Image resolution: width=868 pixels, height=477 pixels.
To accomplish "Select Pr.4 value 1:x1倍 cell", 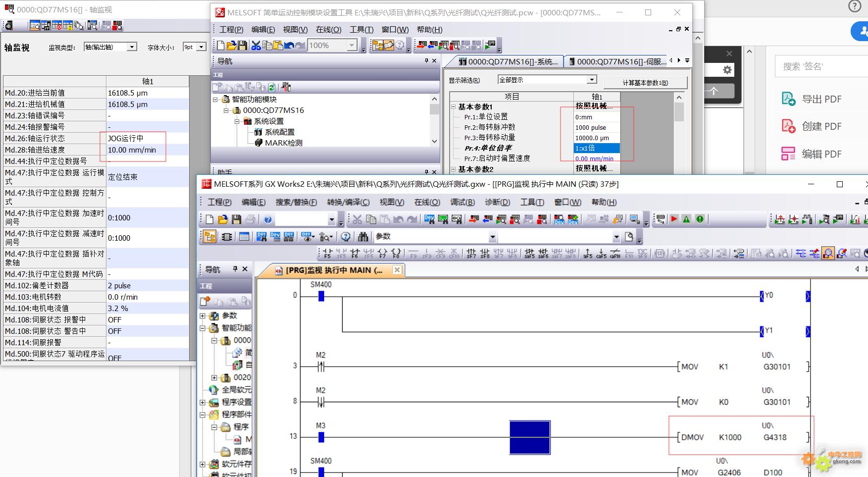I will 597,148.
